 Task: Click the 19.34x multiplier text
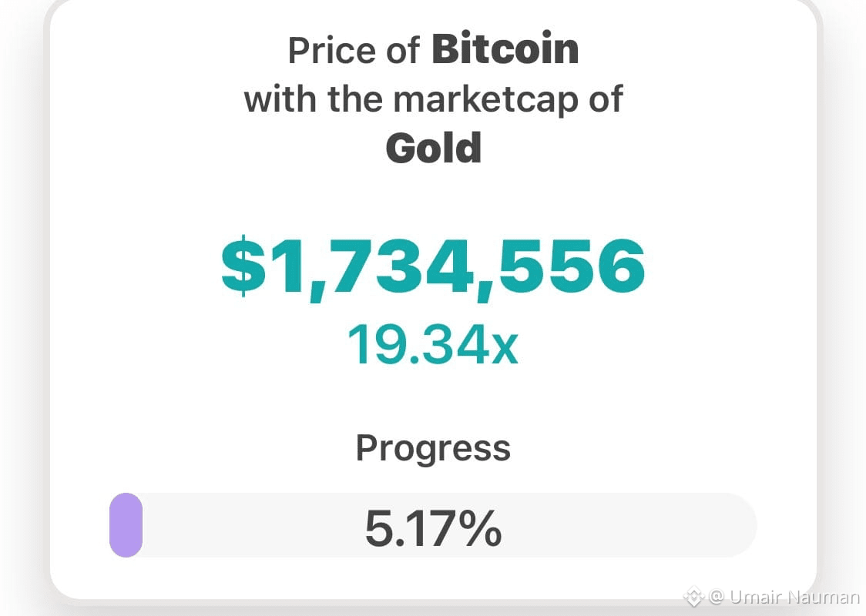pos(433,345)
